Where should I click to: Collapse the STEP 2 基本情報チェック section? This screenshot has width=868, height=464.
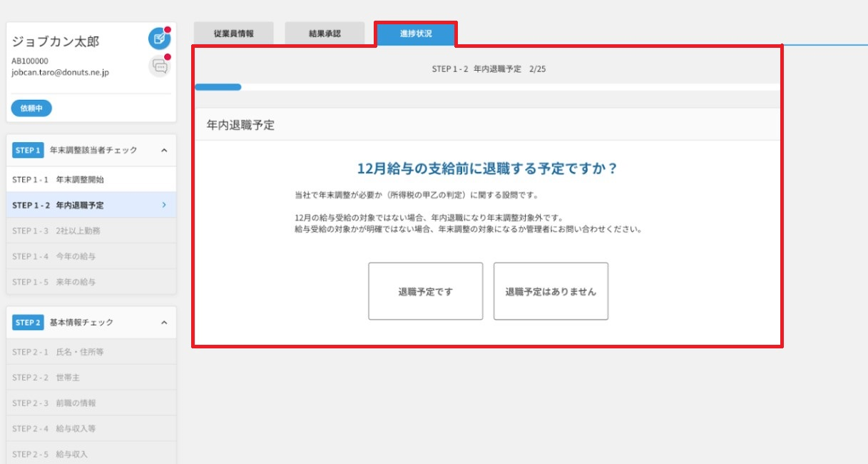click(164, 323)
